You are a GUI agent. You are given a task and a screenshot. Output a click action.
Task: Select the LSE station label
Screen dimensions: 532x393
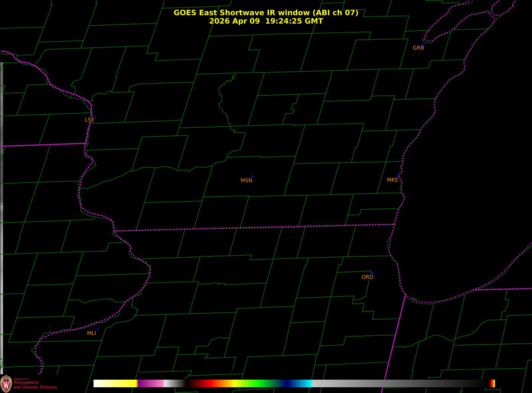click(89, 120)
